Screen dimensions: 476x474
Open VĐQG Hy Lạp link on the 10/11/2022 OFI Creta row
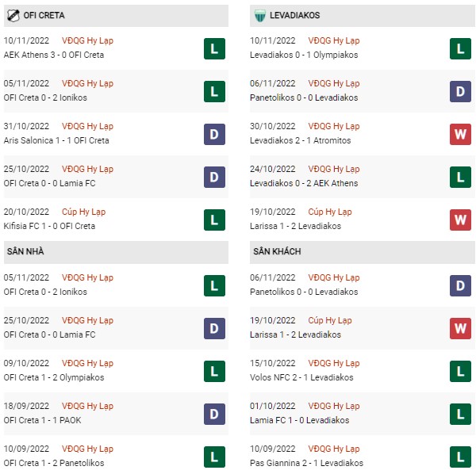click(87, 40)
